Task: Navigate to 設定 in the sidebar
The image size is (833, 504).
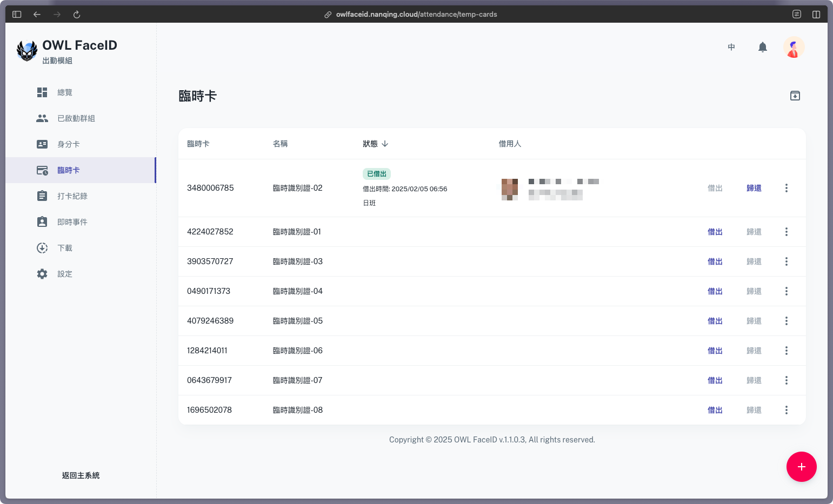Action: pos(65,274)
